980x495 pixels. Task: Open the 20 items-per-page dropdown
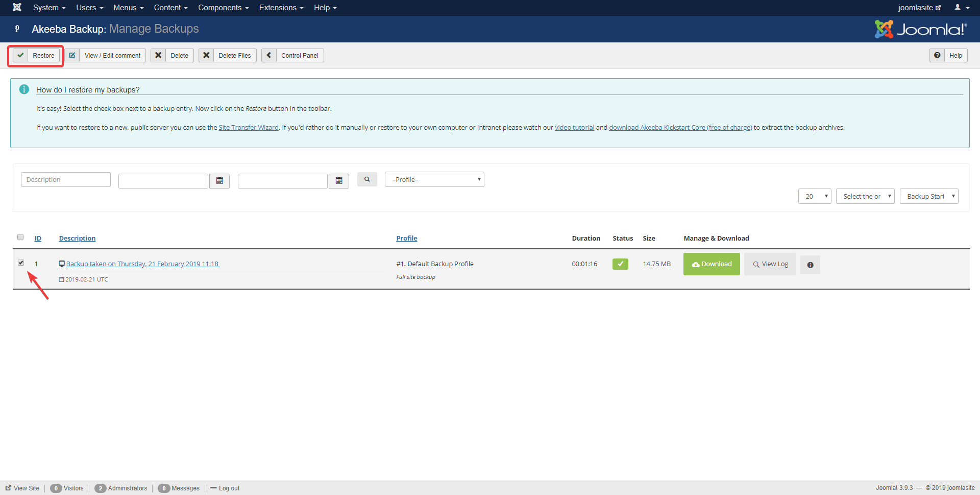pyautogui.click(x=815, y=196)
